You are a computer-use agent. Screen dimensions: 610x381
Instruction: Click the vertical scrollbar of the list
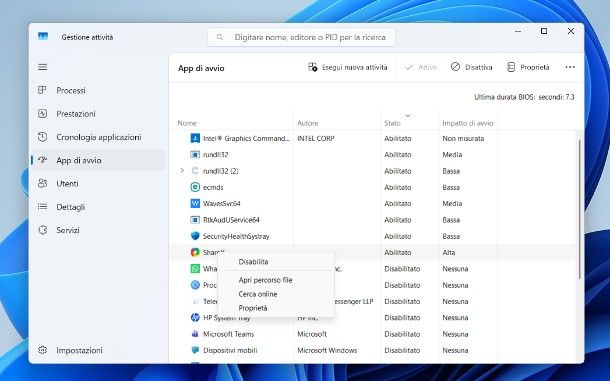click(579, 209)
